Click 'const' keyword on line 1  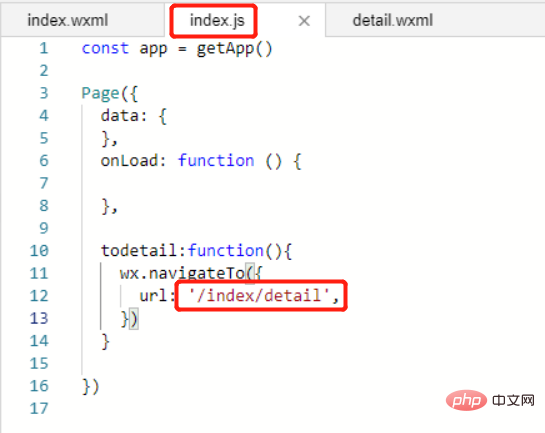(105, 48)
